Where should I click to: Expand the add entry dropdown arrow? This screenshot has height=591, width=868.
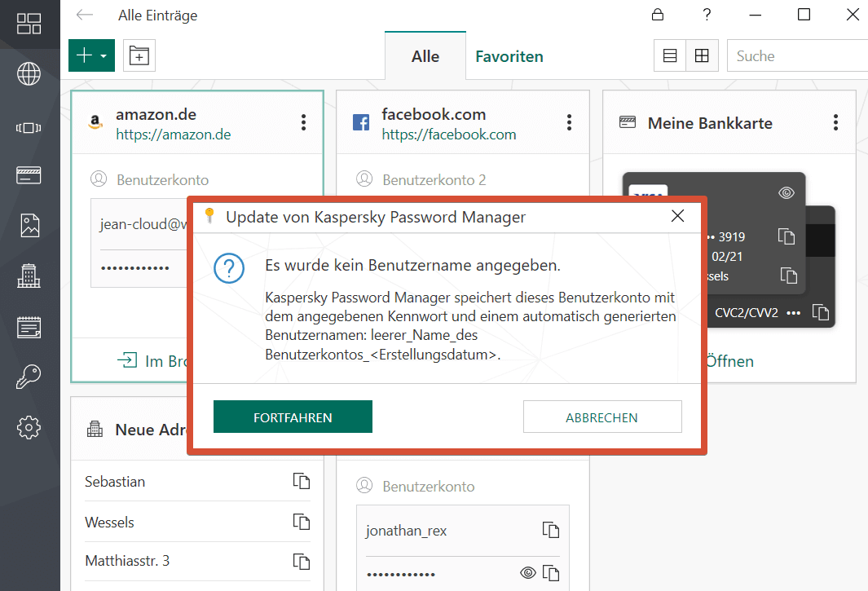tap(104, 56)
